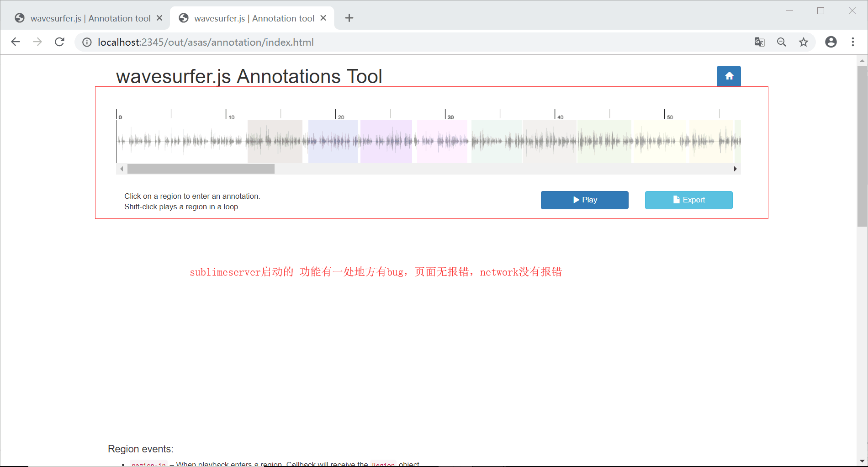Click the zoom magnifier icon in address bar
This screenshot has height=467, width=868.
coord(782,42)
